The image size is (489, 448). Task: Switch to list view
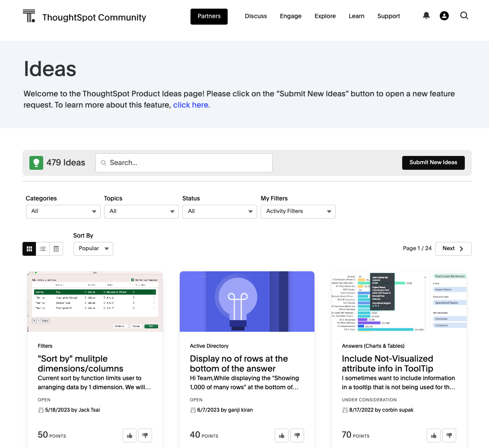(x=43, y=249)
